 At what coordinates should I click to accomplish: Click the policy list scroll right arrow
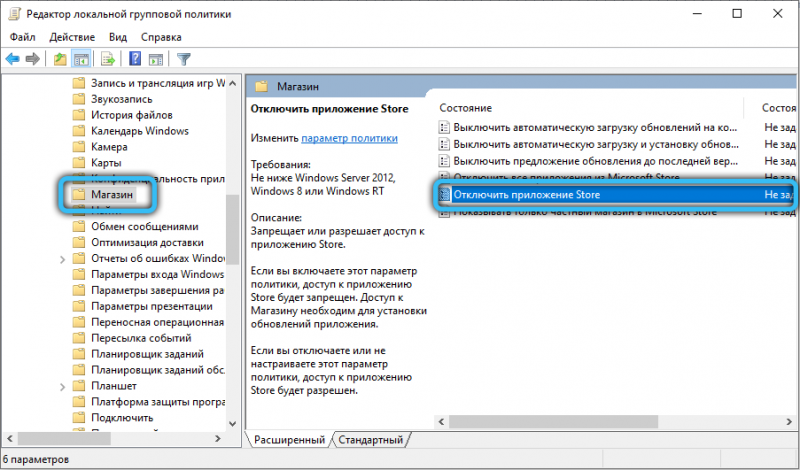790,422
